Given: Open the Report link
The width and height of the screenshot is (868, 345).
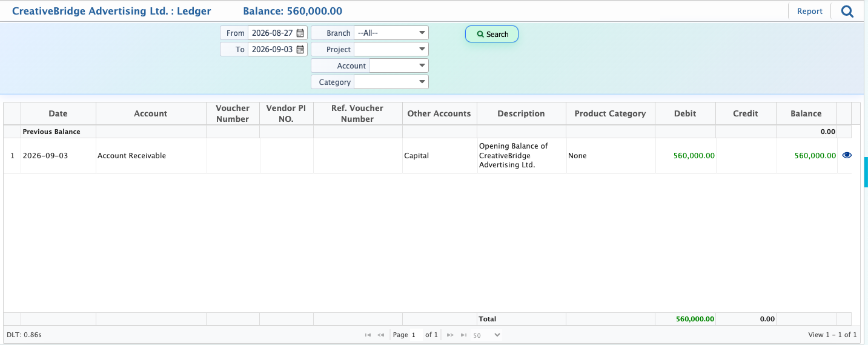Looking at the screenshot, I should point(810,11).
